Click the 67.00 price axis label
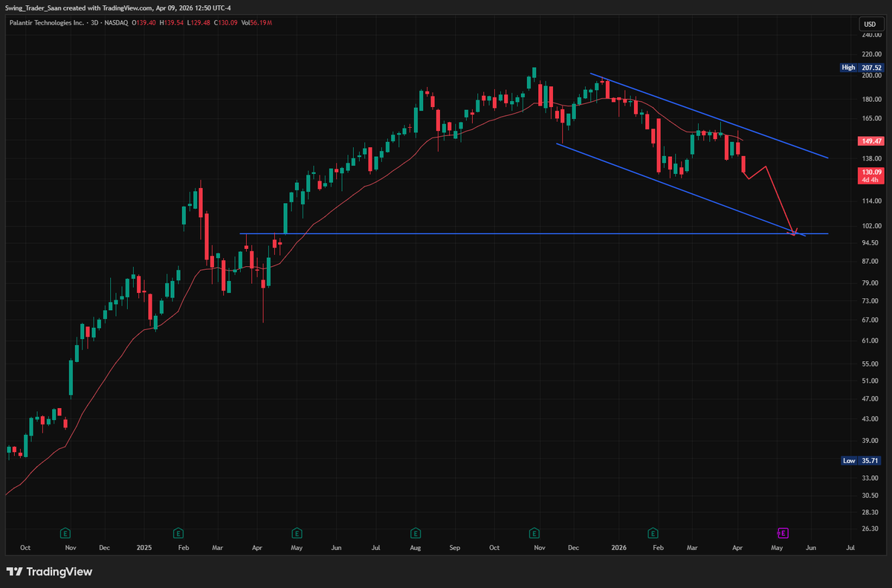This screenshot has width=892, height=588. pyautogui.click(x=871, y=320)
